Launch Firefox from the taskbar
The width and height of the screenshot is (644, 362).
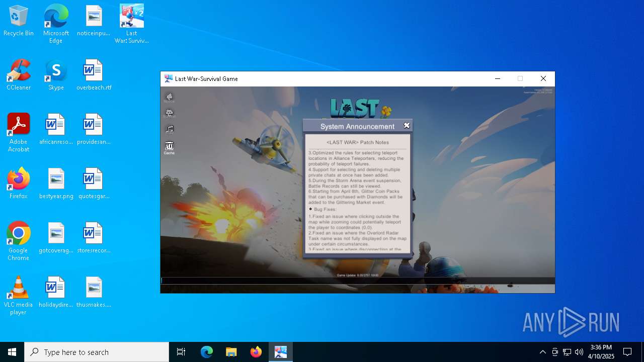[x=256, y=352]
